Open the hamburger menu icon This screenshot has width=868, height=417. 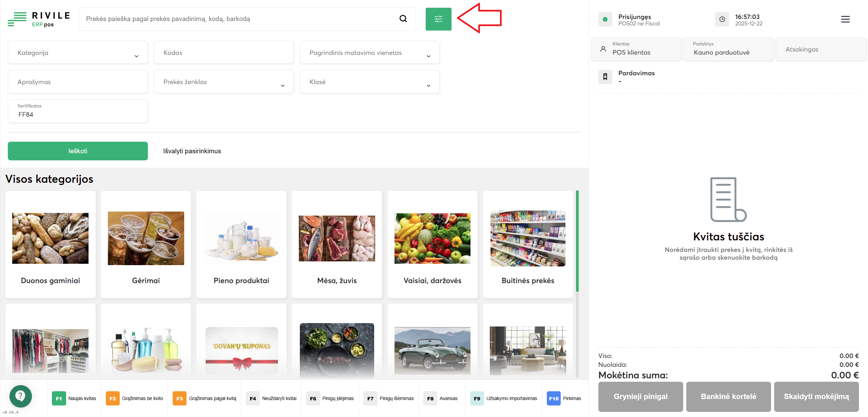pos(845,19)
